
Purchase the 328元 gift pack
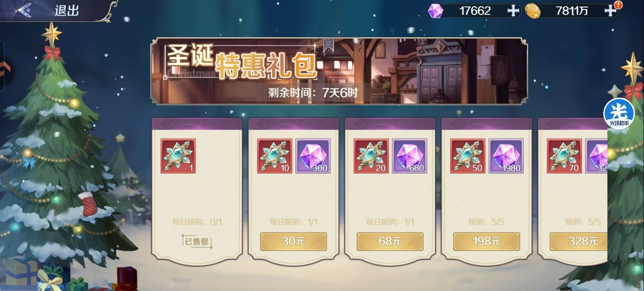[x=579, y=241]
